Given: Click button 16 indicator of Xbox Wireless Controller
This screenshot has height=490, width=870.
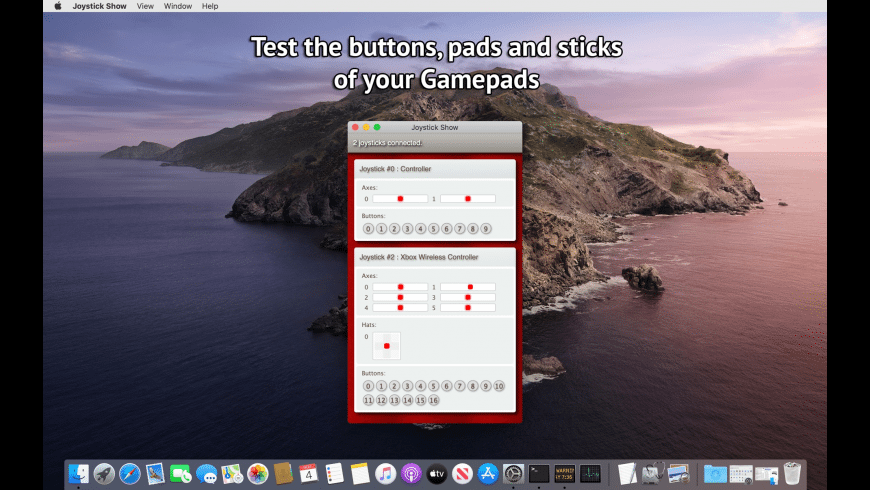Looking at the screenshot, I should pyautogui.click(x=433, y=400).
